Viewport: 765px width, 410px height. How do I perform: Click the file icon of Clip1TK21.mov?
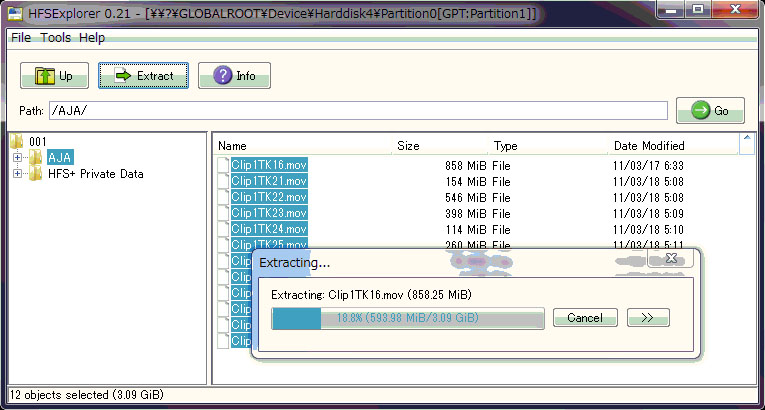pyautogui.click(x=223, y=182)
